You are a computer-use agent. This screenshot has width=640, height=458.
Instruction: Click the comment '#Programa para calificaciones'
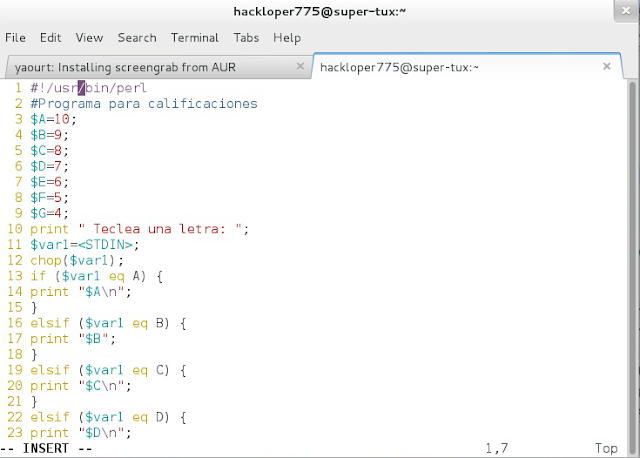pos(144,104)
